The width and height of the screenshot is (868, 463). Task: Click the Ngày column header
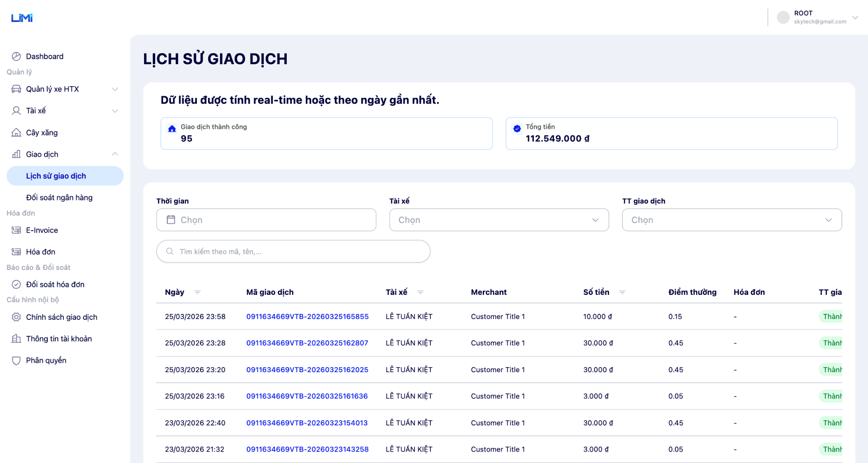(x=174, y=292)
